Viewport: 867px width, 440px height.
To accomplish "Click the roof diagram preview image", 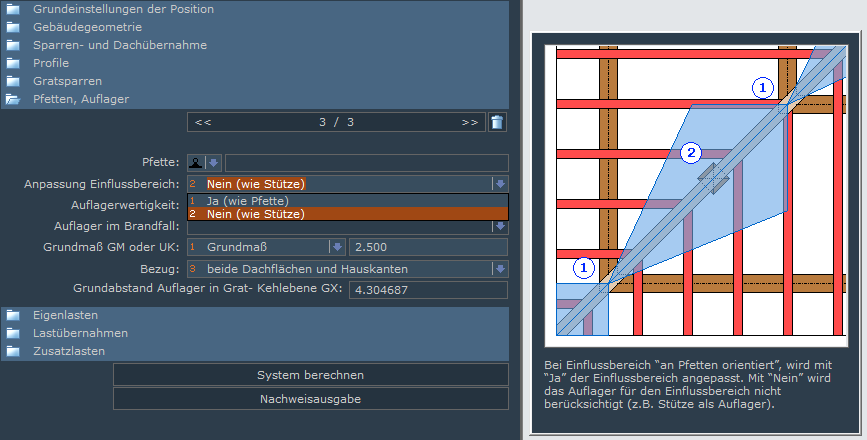I will (696, 191).
